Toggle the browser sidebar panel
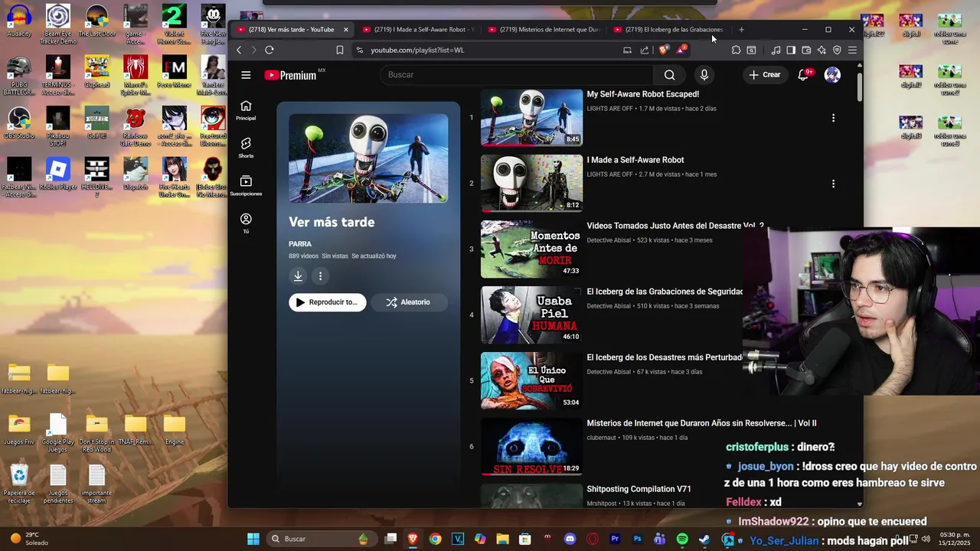Screen dimensions: 980x551 [x=791, y=50]
